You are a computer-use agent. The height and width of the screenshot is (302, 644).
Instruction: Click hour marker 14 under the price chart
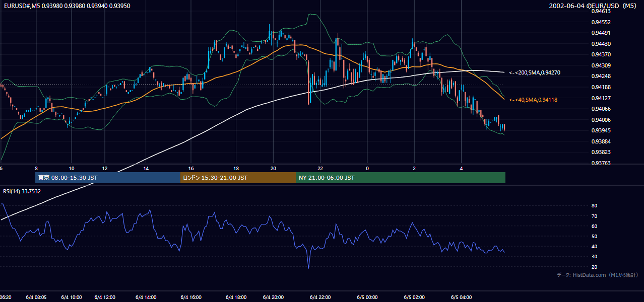click(x=146, y=168)
